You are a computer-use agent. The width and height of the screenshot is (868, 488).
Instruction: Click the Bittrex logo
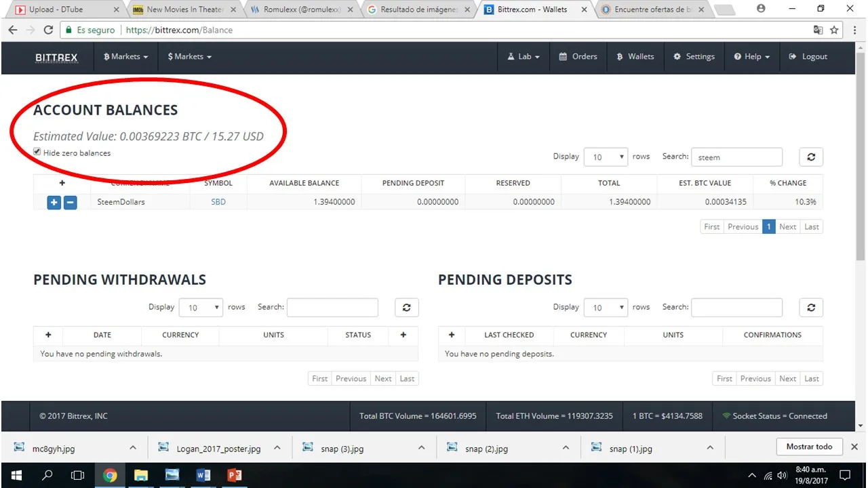point(56,57)
